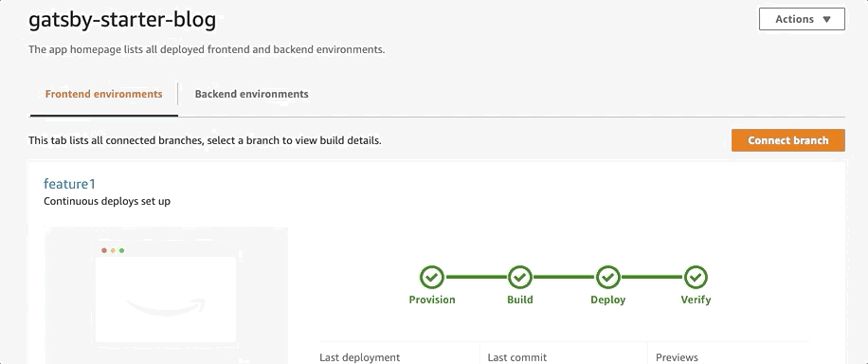868x364 pixels.
Task: Click the Provision stage label
Action: [432, 300]
